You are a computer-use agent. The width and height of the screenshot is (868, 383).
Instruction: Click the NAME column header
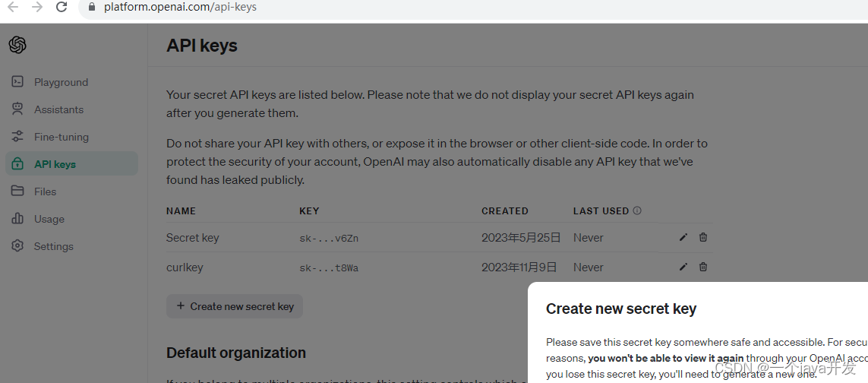click(181, 211)
